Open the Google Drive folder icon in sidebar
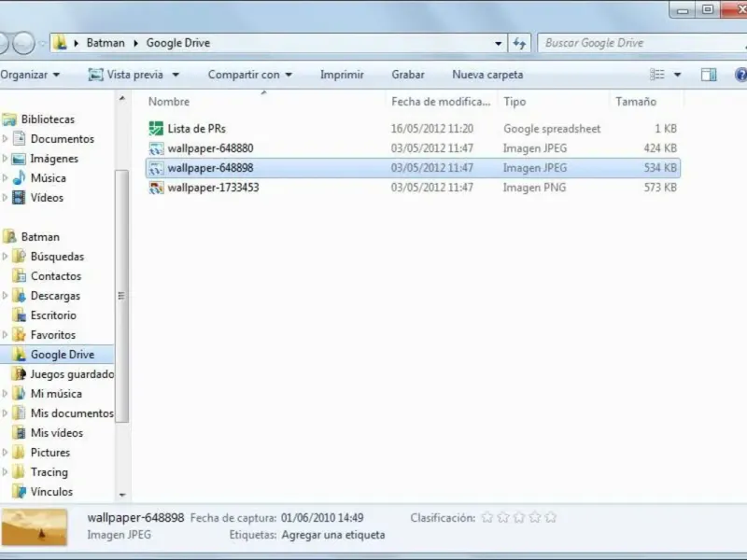Image resolution: width=747 pixels, height=560 pixels. 19,354
